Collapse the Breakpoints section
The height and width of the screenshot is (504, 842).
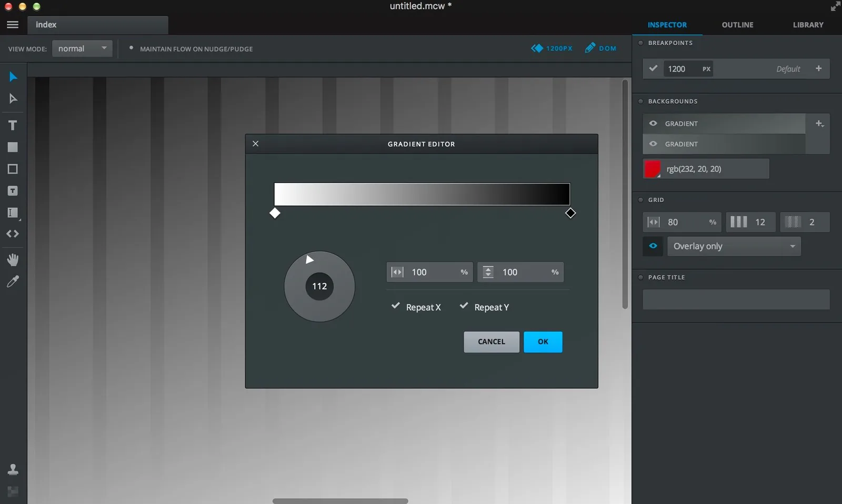point(640,43)
